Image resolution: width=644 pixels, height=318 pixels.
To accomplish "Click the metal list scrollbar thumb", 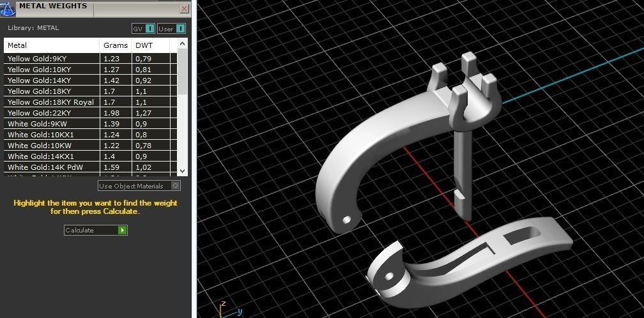I will [183, 72].
